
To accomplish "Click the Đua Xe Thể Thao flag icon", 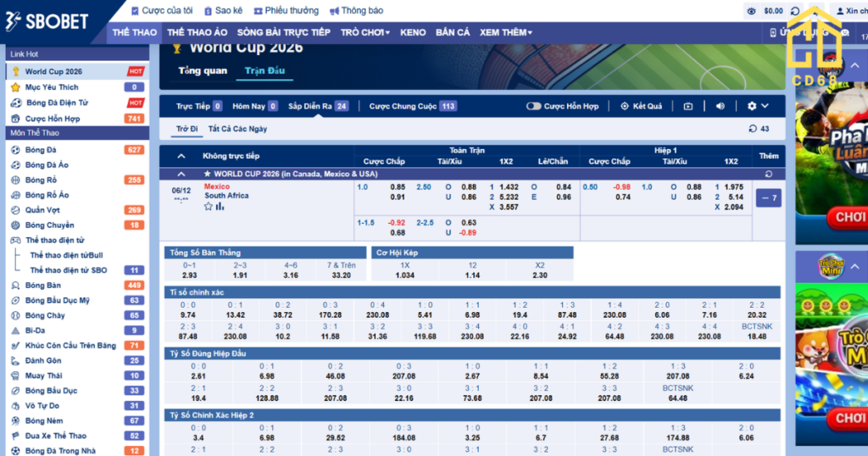I will pyautogui.click(x=15, y=436).
